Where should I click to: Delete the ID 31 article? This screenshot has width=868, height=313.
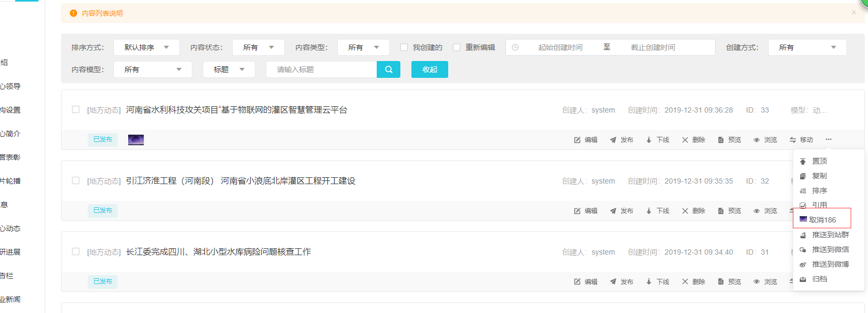coord(694,282)
